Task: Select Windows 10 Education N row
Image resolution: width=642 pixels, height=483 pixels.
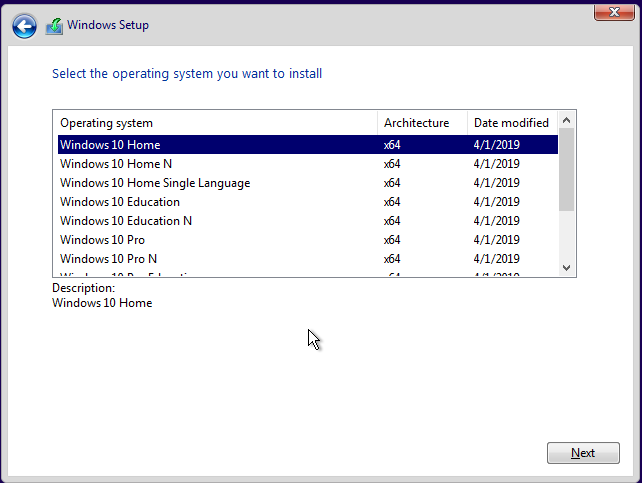Action: [307, 221]
